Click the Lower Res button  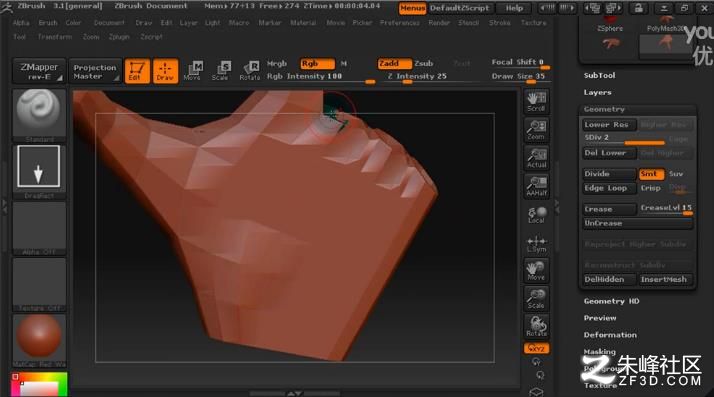[x=609, y=125]
